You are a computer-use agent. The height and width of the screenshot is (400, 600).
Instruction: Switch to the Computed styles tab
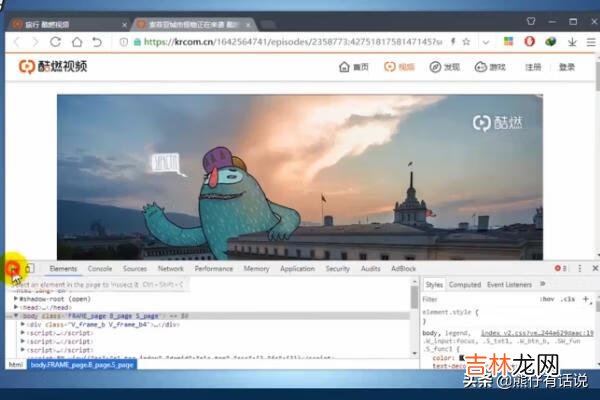[464, 285]
